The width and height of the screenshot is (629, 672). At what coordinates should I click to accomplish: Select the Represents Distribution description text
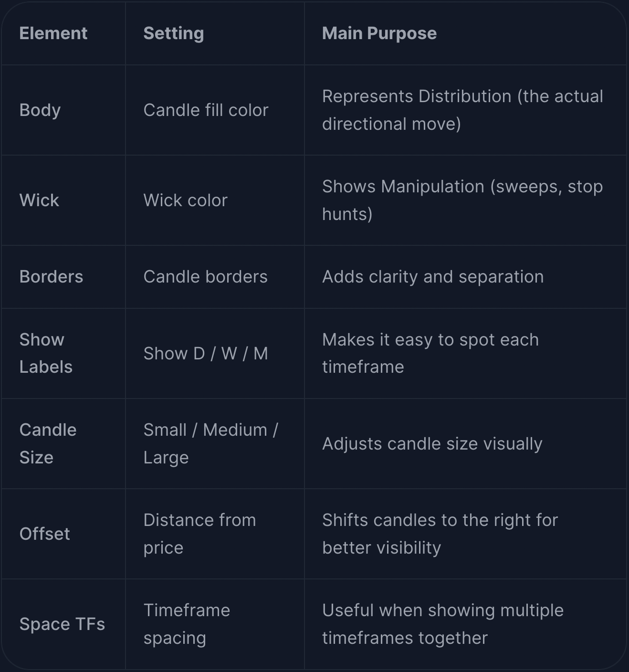462,110
